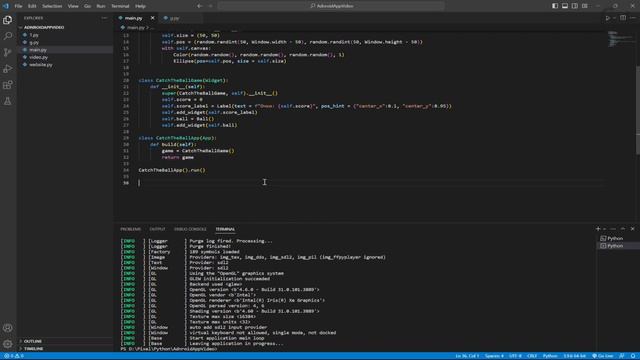Select language mode Python in status bar
The width and height of the screenshot is (640, 360).
pyautogui.click(x=550, y=356)
